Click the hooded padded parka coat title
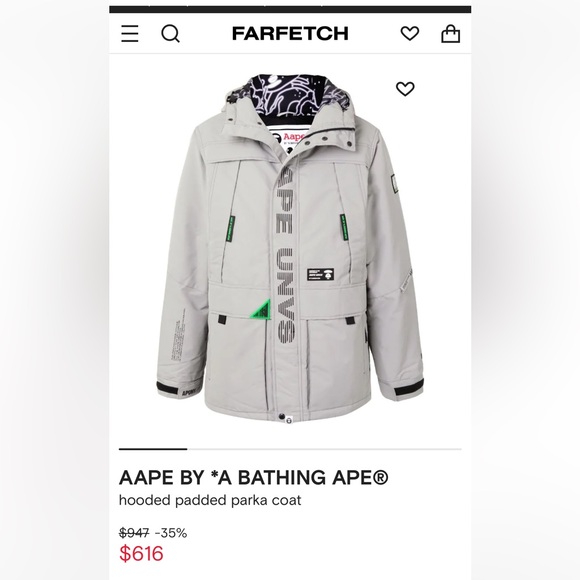 (210, 500)
